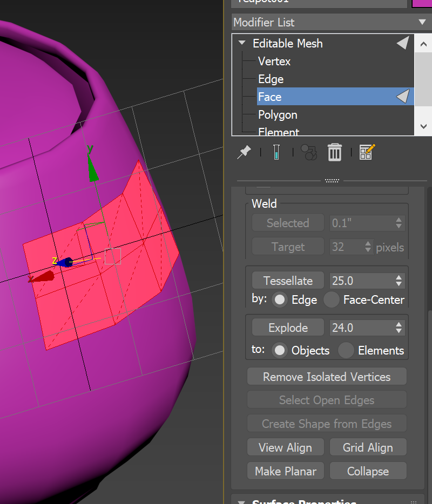Click Weld Selected button
Viewport: 432px width, 504px height.
pos(288,223)
